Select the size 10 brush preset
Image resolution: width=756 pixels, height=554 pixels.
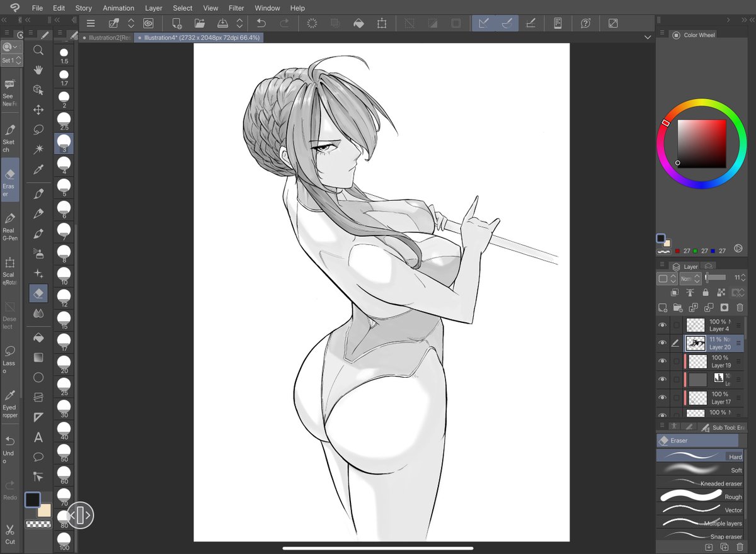[64, 274]
